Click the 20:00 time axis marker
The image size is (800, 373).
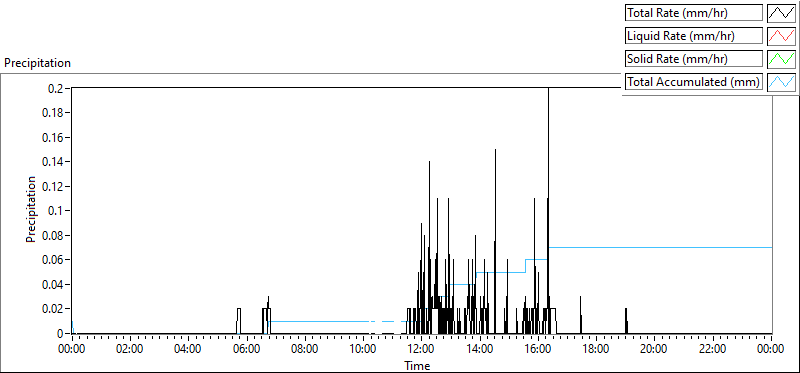(655, 350)
